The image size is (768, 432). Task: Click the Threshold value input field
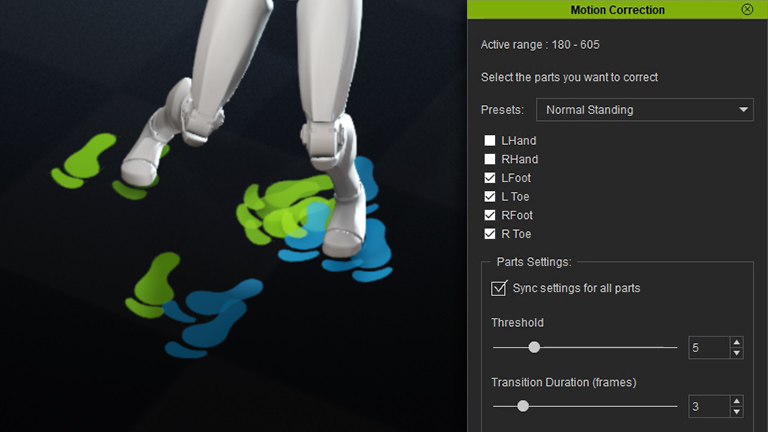pyautogui.click(x=708, y=348)
